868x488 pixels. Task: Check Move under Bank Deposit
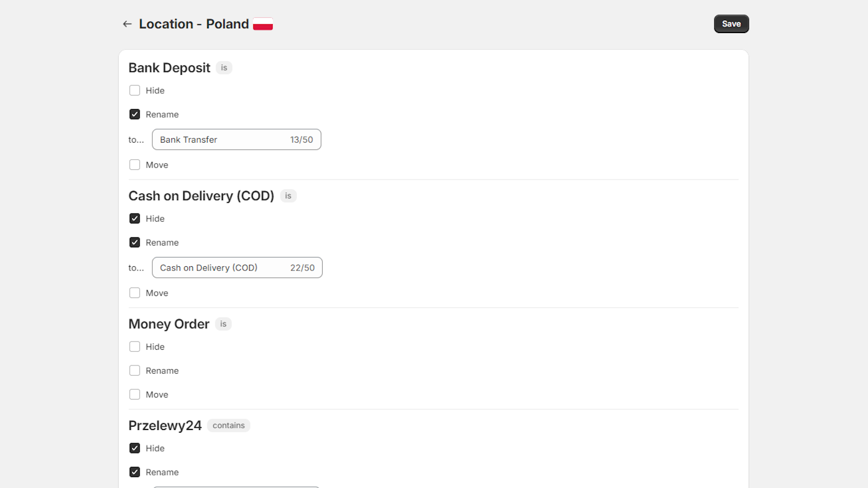[135, 165]
